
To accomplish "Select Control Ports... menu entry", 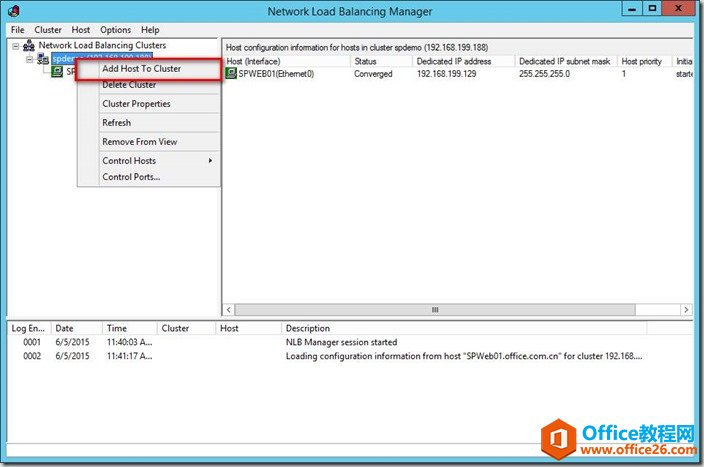I will click(x=131, y=176).
